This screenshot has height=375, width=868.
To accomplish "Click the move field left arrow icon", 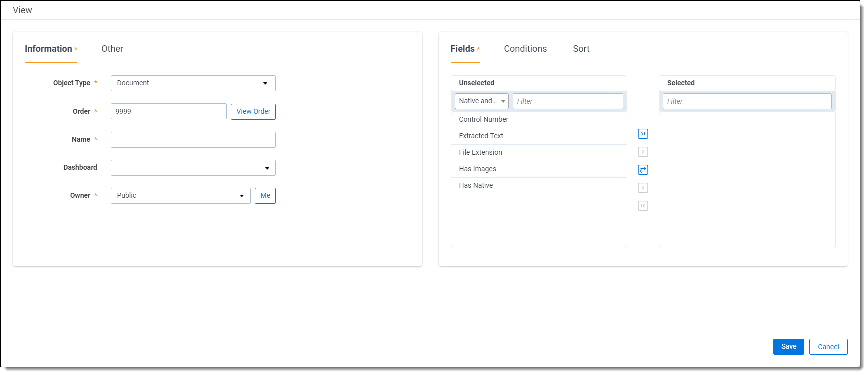I will coord(643,188).
